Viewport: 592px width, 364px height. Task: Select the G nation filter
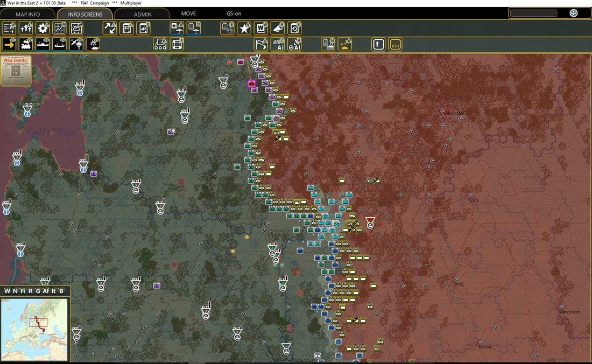pos(38,291)
